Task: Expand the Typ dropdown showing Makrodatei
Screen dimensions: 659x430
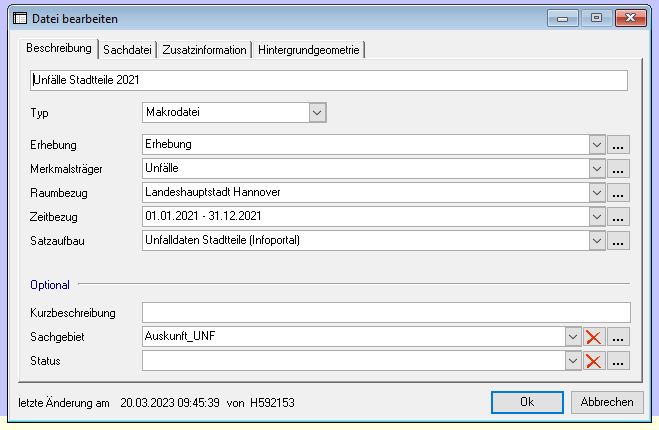Action: coord(317,113)
